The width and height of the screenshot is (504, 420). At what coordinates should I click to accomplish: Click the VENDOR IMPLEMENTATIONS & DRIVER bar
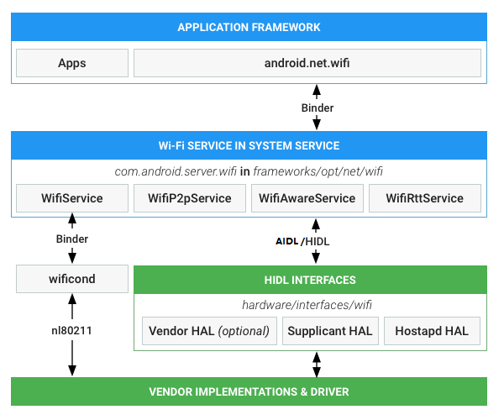click(x=249, y=391)
